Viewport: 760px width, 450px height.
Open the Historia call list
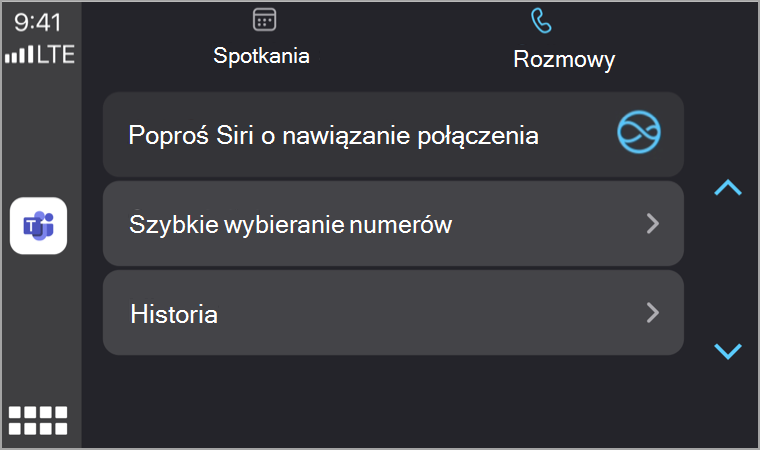click(393, 313)
